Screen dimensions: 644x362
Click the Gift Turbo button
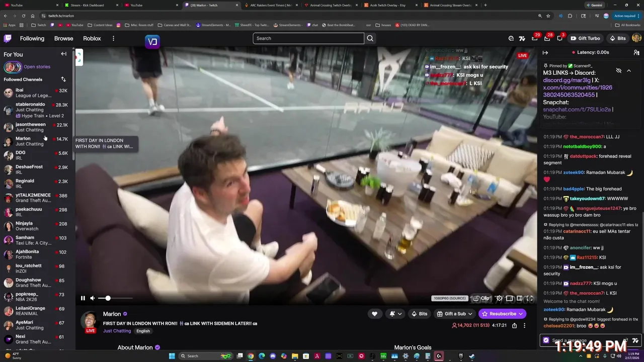(585, 38)
